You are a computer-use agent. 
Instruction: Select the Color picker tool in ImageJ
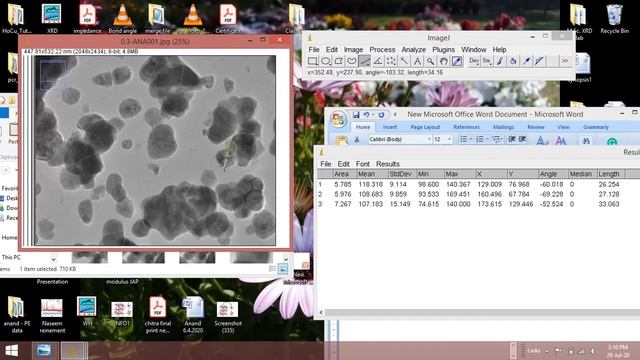point(457,61)
